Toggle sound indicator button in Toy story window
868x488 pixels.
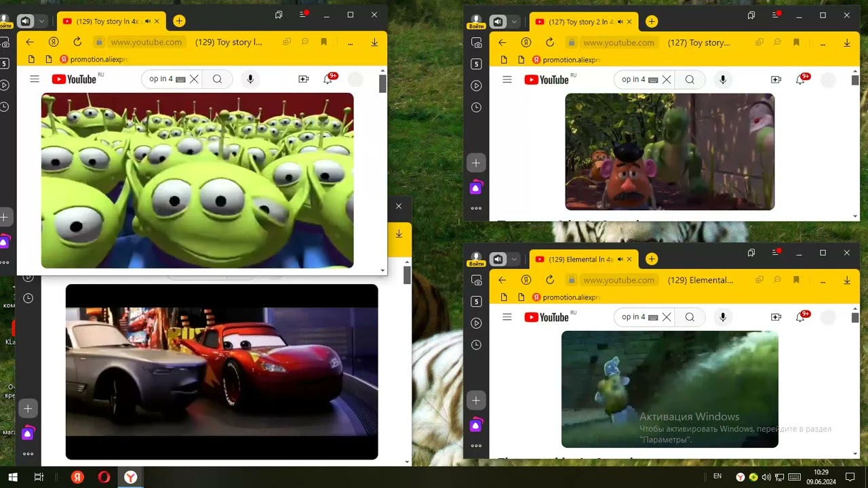[x=26, y=21]
